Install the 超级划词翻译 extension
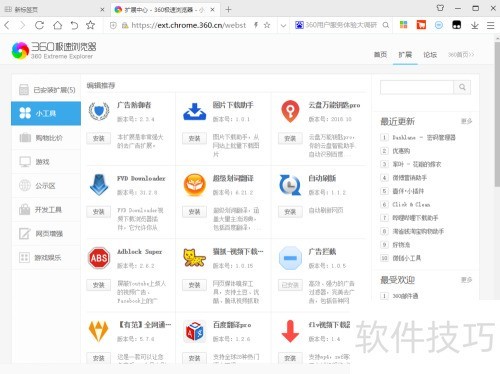 [194, 212]
